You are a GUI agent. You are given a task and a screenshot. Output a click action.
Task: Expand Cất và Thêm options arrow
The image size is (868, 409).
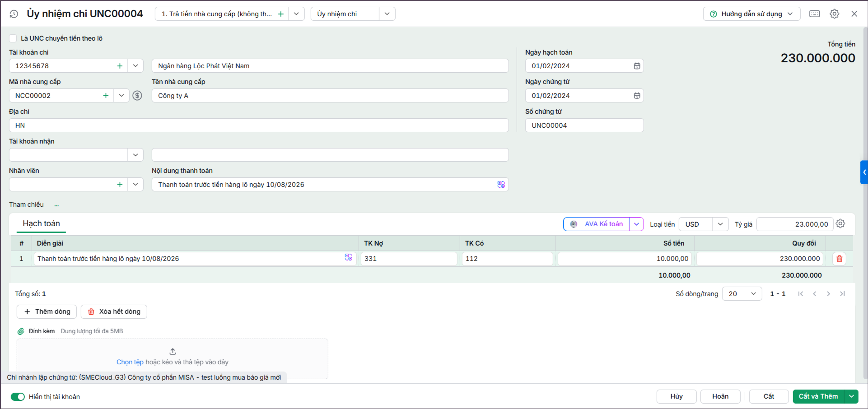(x=851, y=396)
